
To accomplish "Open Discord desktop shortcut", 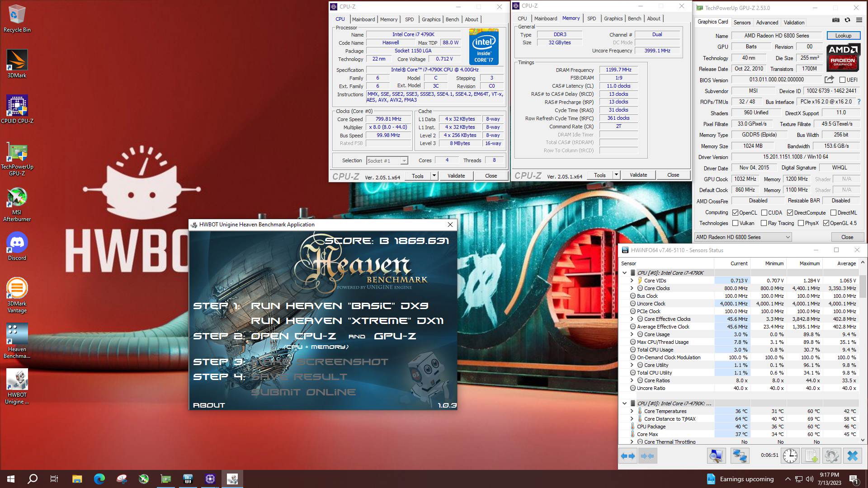I will tap(17, 247).
